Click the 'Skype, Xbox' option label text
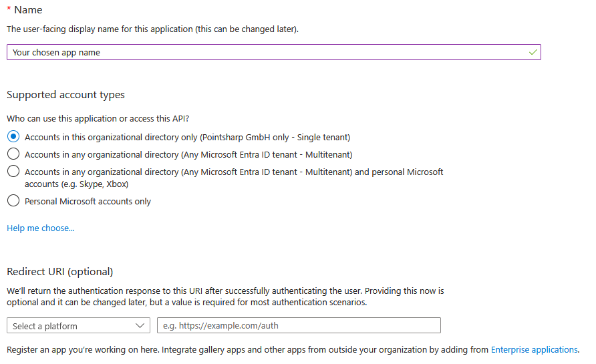Viewport: 596px width, 364px height. coord(76,184)
